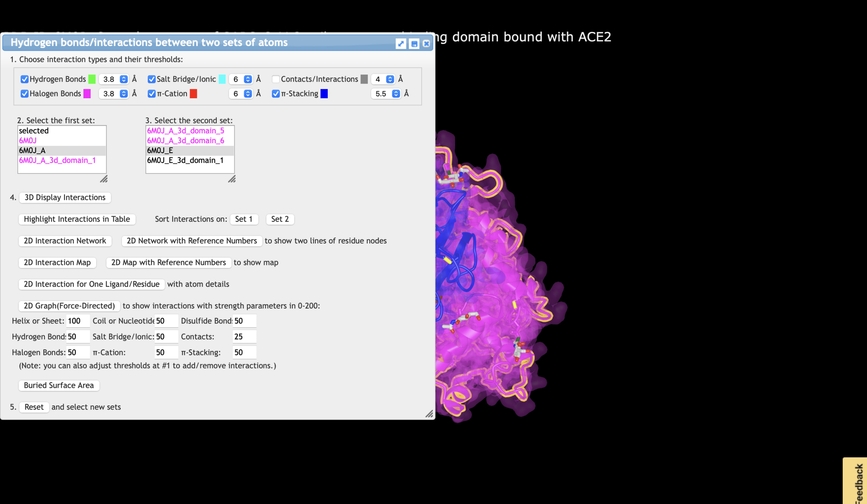This screenshot has width=867, height=504.
Task: Adjust Halogen Bonds threshold stepper
Action: coord(124,93)
